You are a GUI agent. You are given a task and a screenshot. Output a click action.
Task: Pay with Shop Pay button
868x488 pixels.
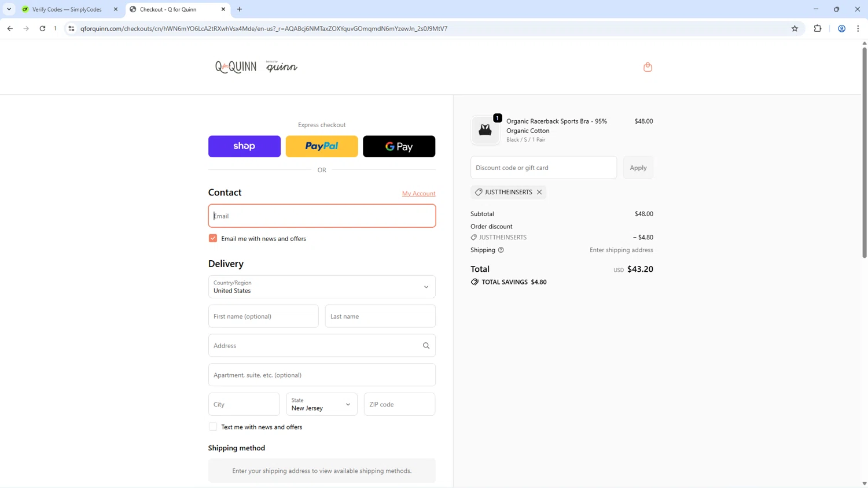(244, 146)
